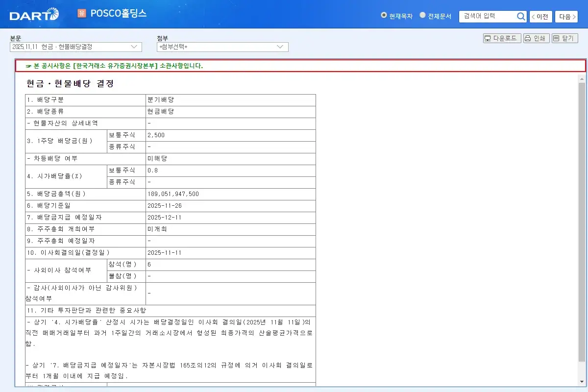588x392 pixels.
Task: Click the 2025-11-26 record date
Action: (x=165, y=206)
